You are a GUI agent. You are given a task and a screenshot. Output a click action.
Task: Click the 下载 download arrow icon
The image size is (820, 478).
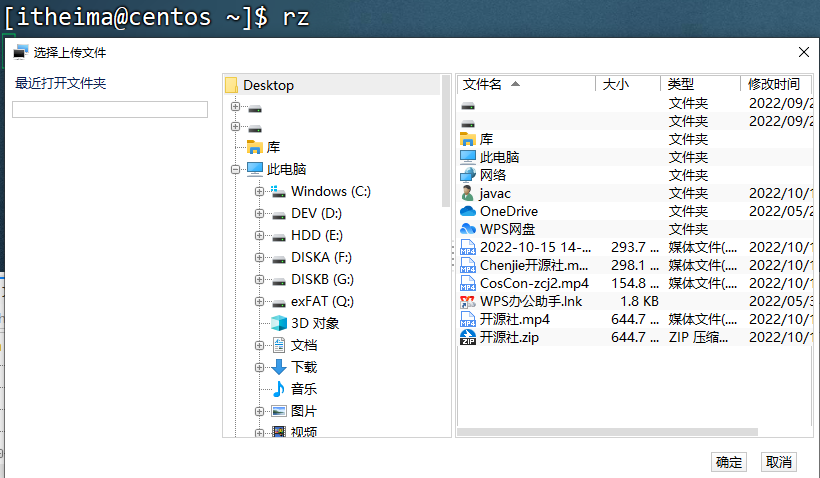pos(279,367)
